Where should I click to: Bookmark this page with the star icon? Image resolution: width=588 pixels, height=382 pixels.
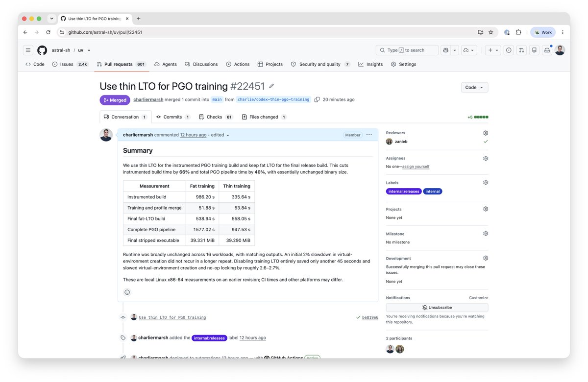(490, 32)
